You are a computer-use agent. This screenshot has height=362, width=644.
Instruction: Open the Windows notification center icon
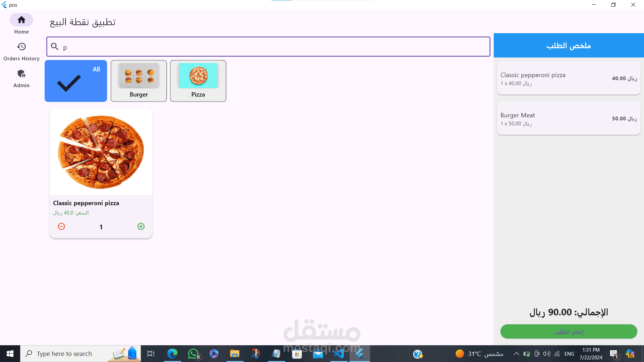pyautogui.click(x=613, y=354)
